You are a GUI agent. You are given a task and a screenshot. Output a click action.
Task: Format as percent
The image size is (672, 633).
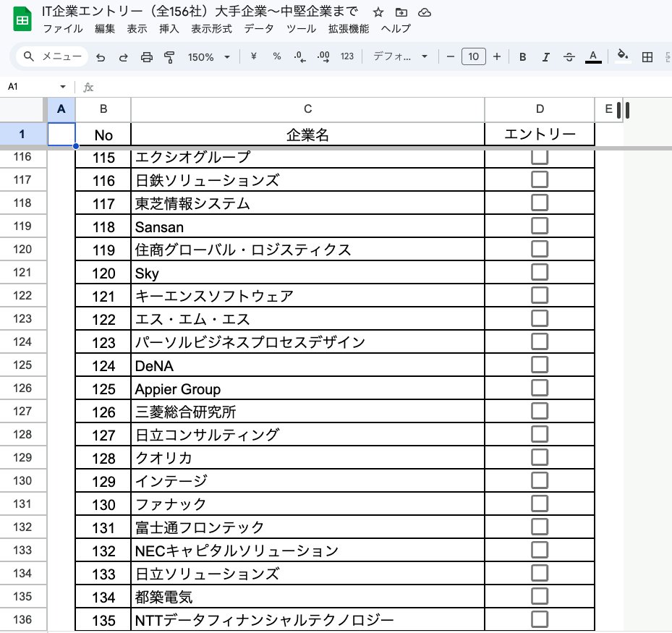tap(277, 56)
